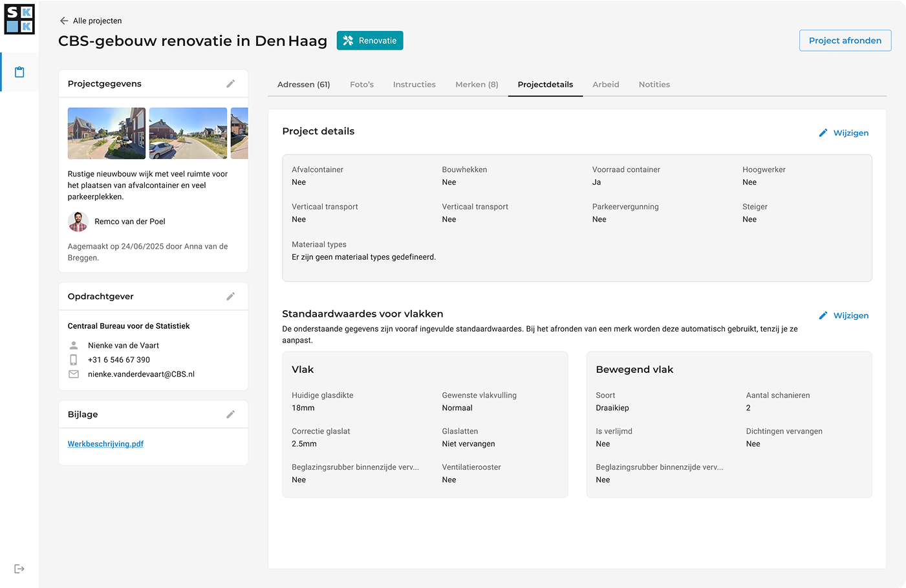
Task: Go to the Merken (8) tab
Action: (x=477, y=85)
